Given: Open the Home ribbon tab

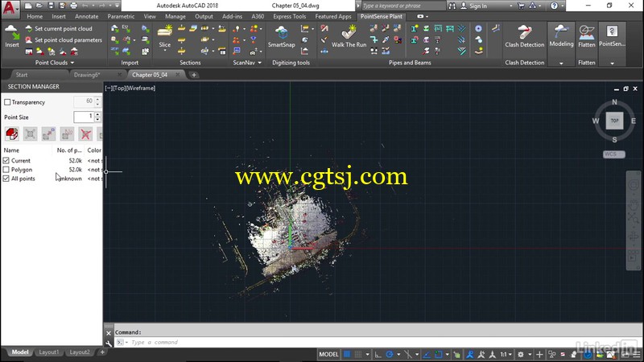Looking at the screenshot, I should tap(35, 16).
